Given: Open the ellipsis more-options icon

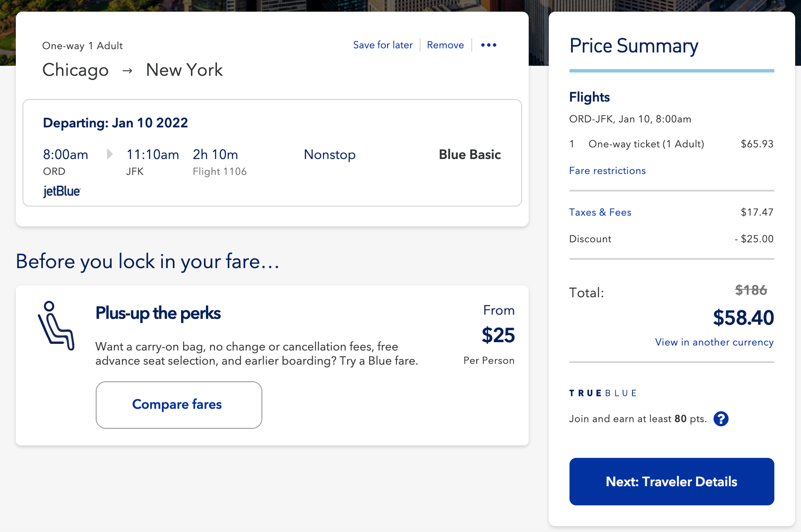Looking at the screenshot, I should tap(489, 45).
